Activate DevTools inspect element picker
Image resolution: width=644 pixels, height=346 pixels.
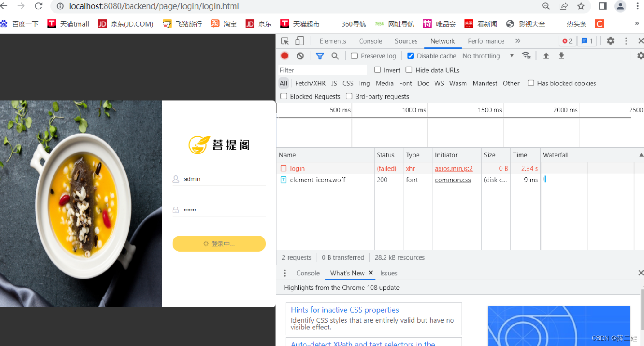click(285, 41)
